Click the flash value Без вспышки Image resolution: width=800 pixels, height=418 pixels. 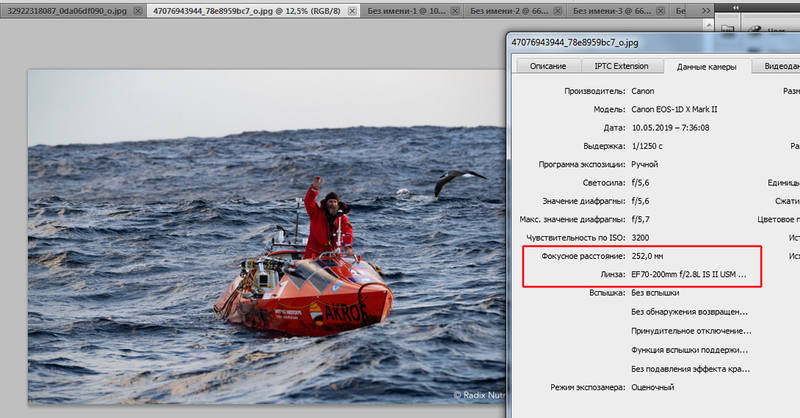655,293
